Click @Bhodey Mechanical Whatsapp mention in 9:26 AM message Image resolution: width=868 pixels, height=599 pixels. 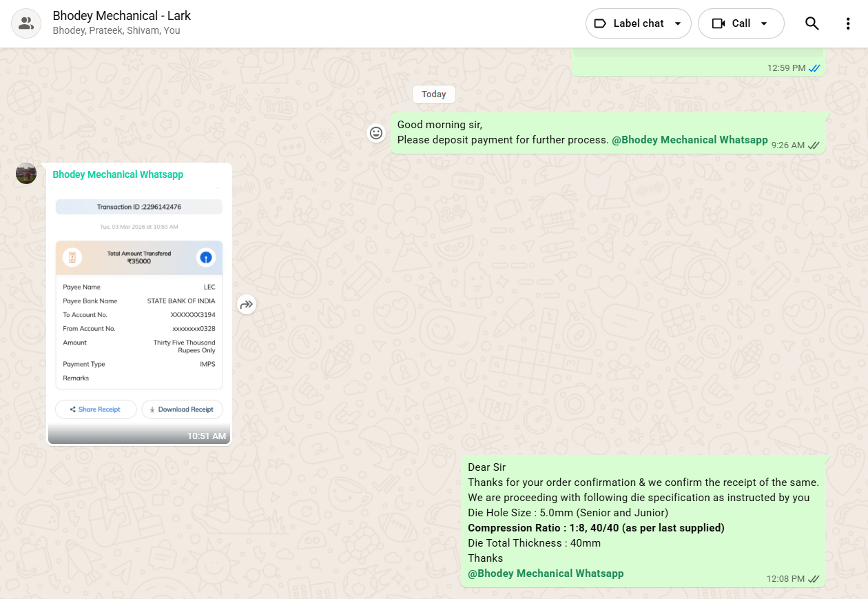[690, 140]
